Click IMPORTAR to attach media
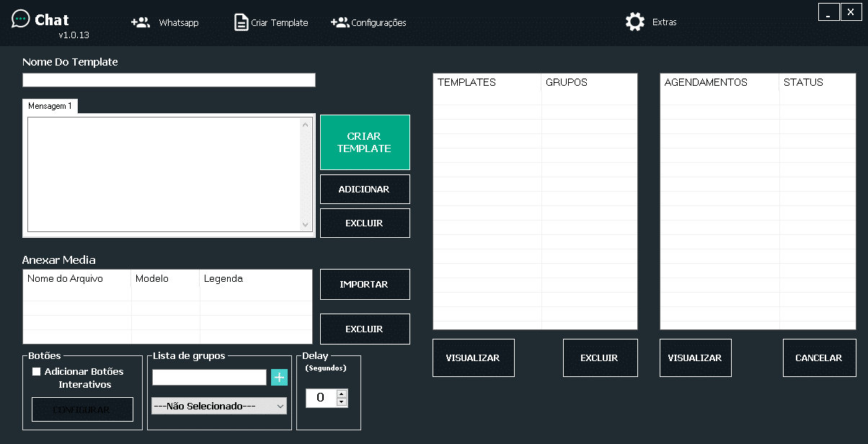This screenshot has width=868, height=444. tap(365, 285)
